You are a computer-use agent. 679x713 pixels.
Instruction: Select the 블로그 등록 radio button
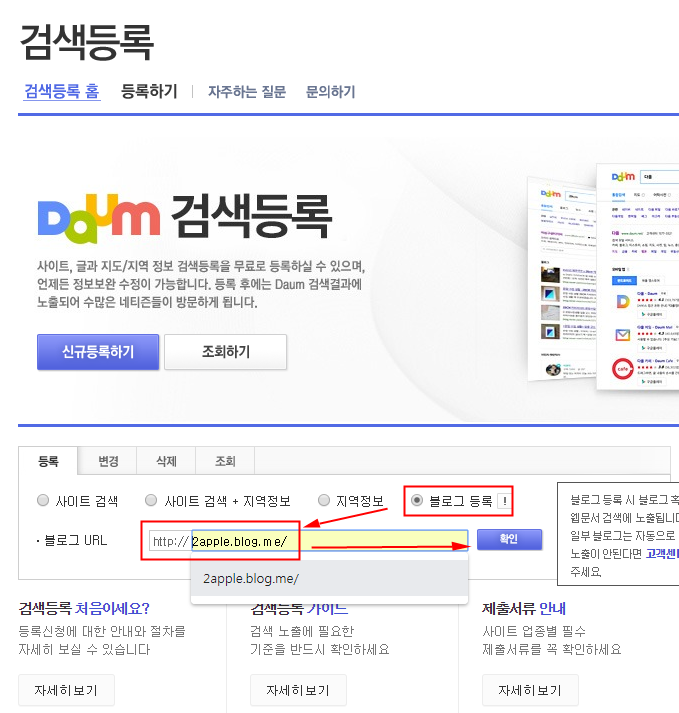tap(417, 501)
